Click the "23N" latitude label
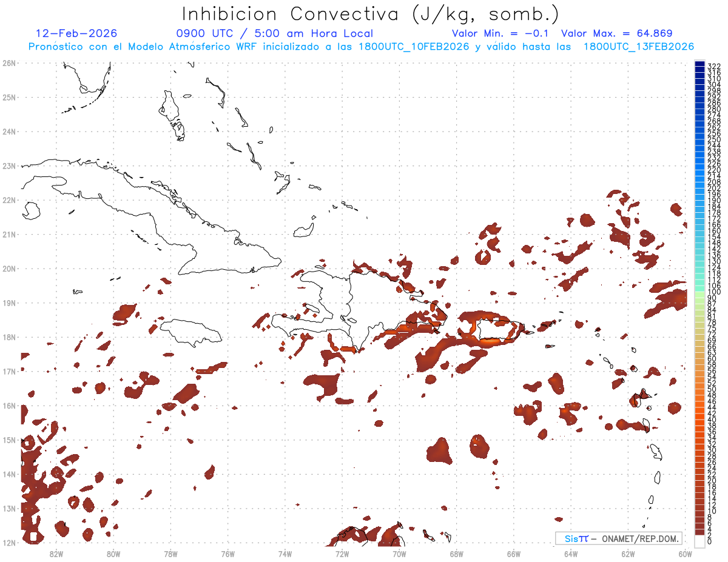 (x=9, y=166)
